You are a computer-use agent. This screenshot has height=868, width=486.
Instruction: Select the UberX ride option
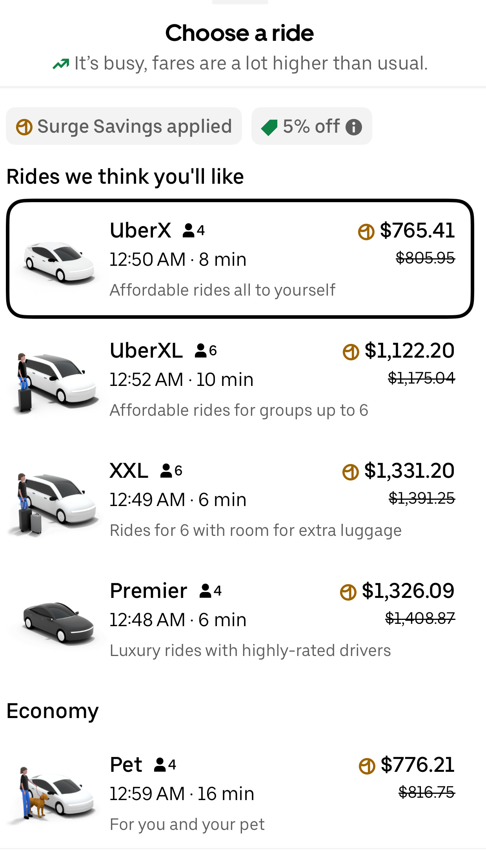(240, 259)
